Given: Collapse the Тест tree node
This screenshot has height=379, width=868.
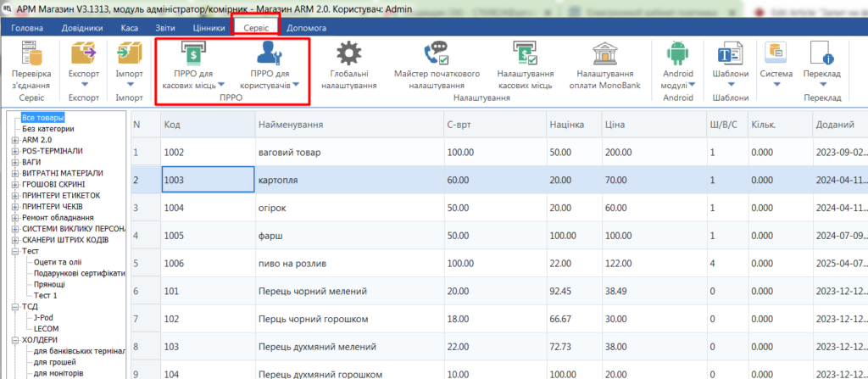Looking at the screenshot, I should click(15, 251).
